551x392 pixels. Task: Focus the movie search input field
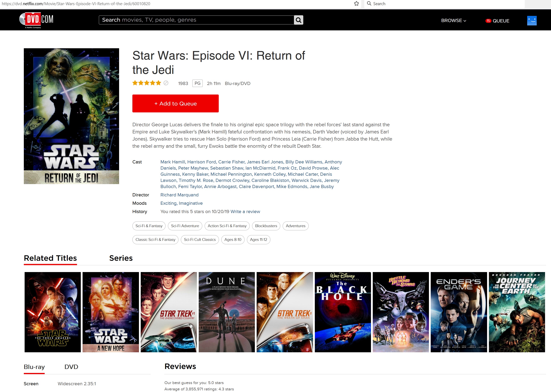pos(196,20)
